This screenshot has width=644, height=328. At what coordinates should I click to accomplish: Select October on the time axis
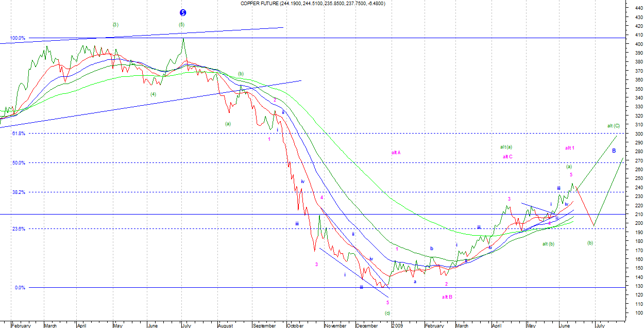pyautogui.click(x=296, y=326)
